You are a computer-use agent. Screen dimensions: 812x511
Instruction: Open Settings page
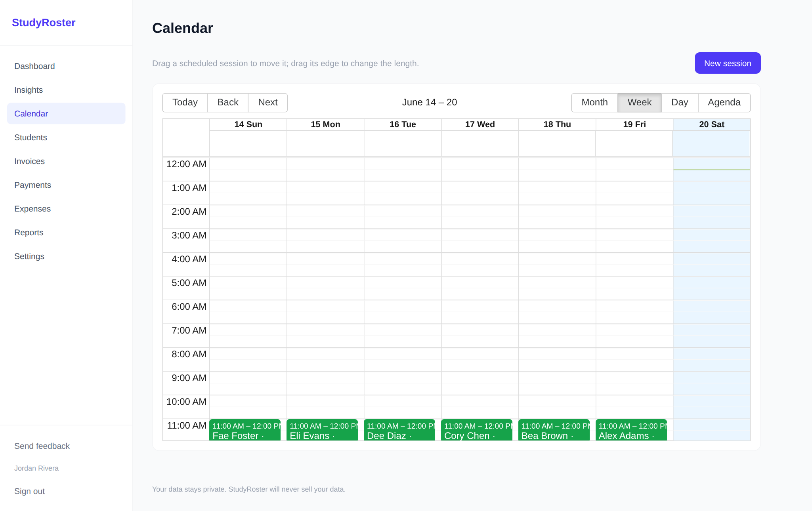(x=66, y=256)
